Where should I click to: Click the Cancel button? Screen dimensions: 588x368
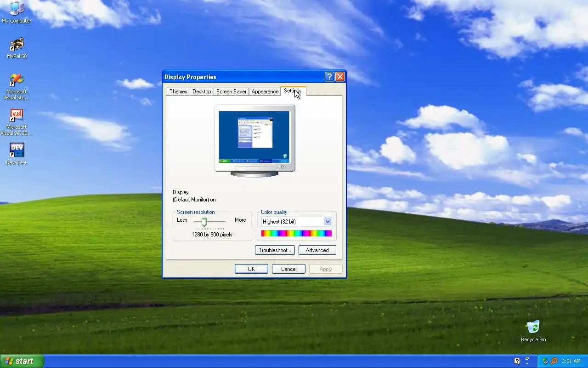(x=288, y=269)
